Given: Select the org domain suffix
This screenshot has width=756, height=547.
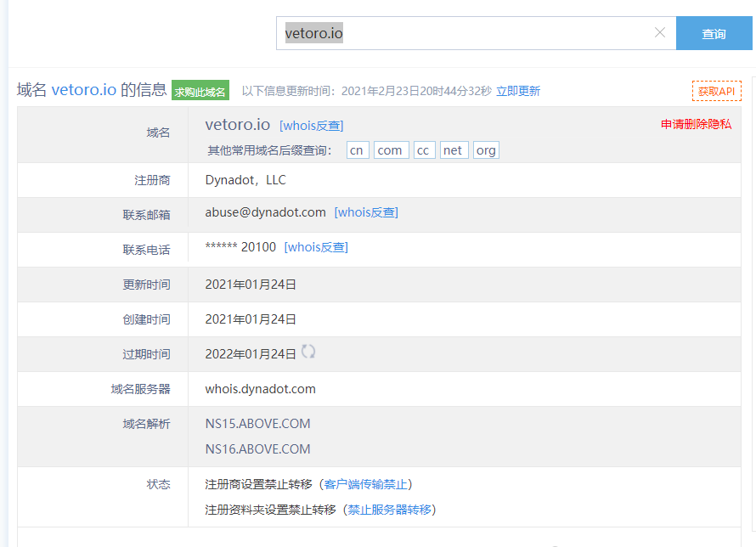Looking at the screenshot, I should coord(486,150).
